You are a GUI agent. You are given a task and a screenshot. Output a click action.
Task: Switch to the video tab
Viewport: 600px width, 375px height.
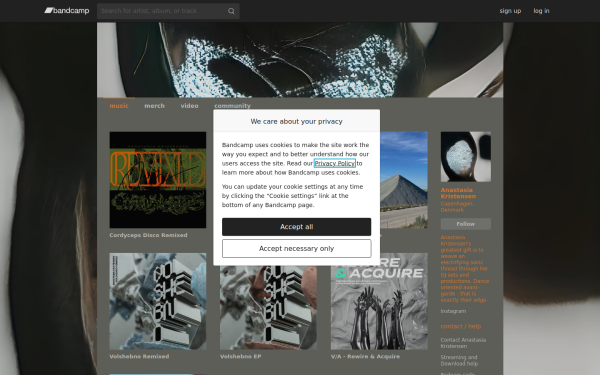pyautogui.click(x=189, y=106)
